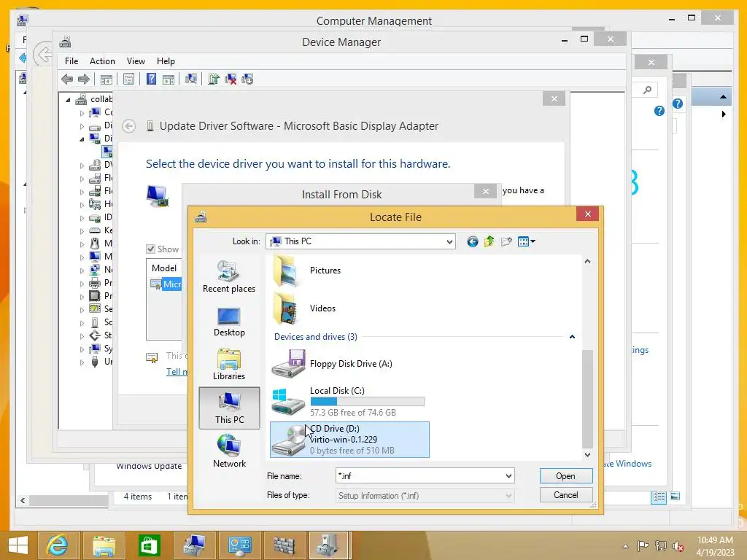The image size is (747, 560).
Task: Close the Locate File dialog
Action: pyautogui.click(x=588, y=214)
